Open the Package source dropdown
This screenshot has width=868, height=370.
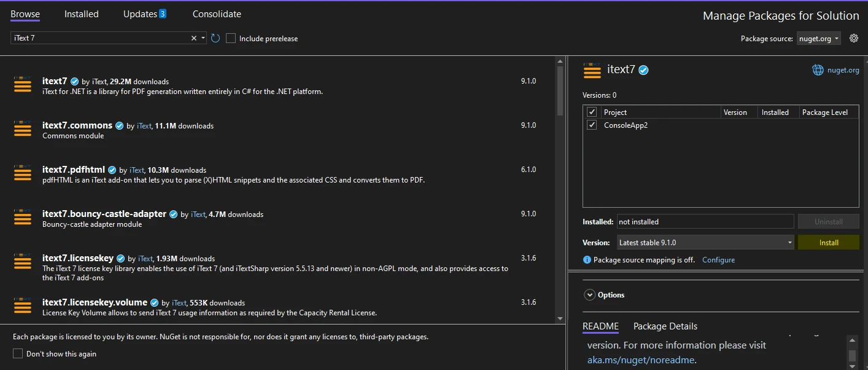[819, 38]
